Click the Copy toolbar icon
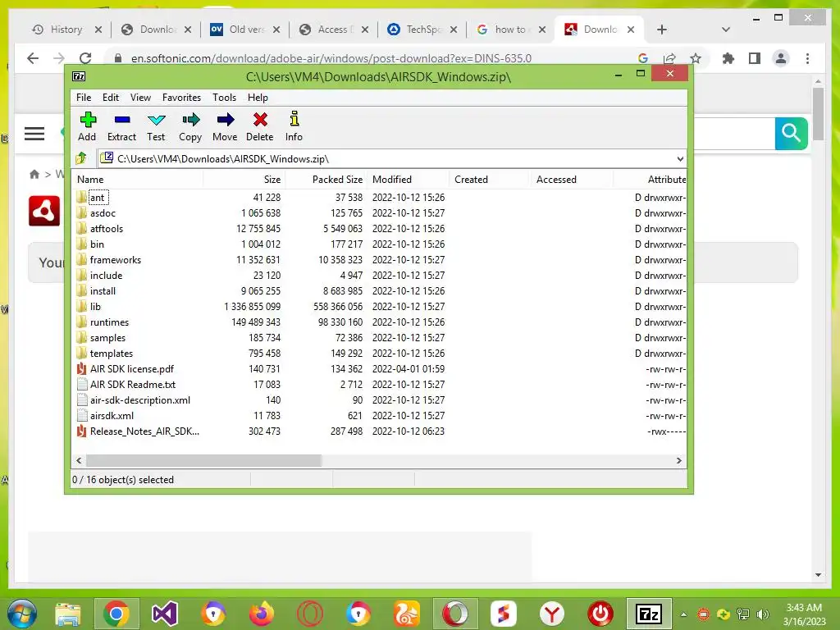 coord(190,126)
